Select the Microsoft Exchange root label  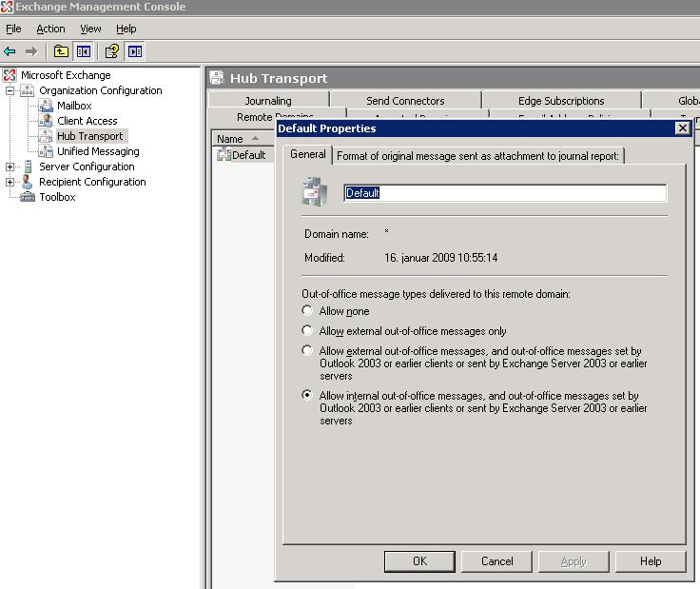[x=66, y=75]
